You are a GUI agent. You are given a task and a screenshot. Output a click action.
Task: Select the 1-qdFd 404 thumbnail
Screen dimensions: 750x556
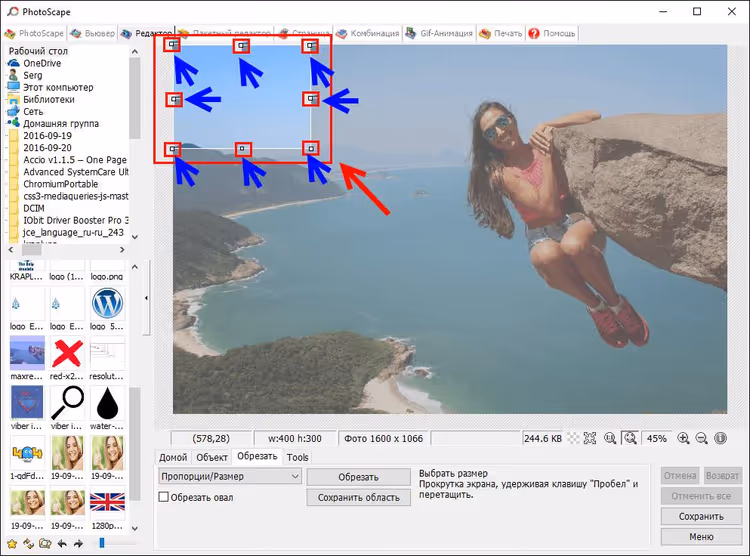[27, 453]
